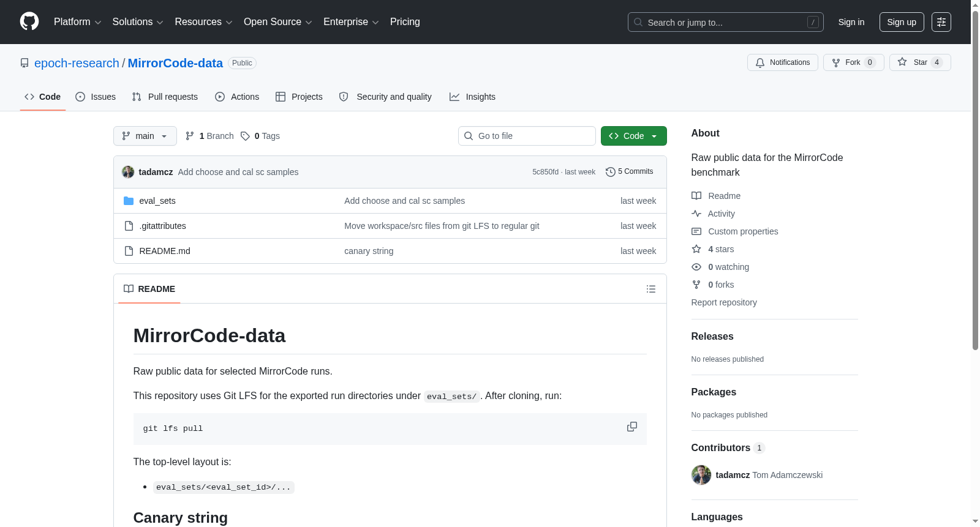
Task: Open the Releases heading link
Action: pyautogui.click(x=712, y=337)
